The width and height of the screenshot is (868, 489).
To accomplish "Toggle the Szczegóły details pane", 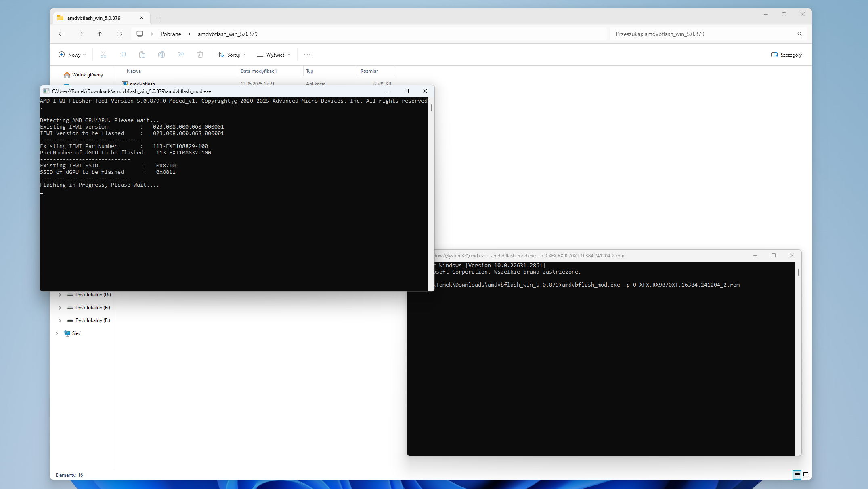I will coord(786,55).
